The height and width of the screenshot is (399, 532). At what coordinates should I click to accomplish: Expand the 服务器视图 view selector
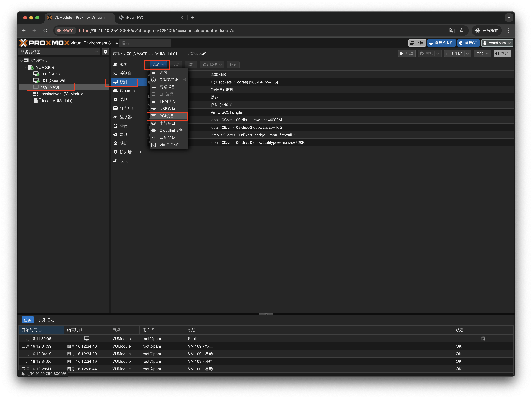pyautogui.click(x=96, y=52)
